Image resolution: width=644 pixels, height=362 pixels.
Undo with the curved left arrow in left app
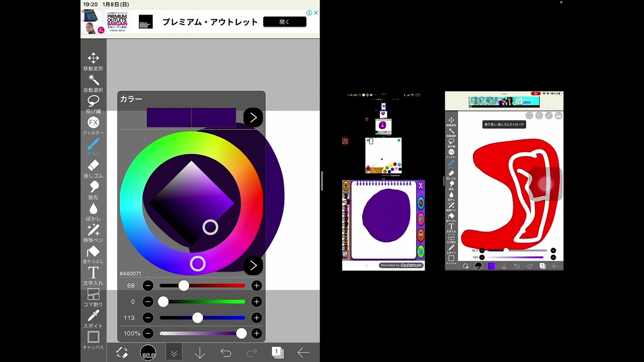(x=226, y=353)
